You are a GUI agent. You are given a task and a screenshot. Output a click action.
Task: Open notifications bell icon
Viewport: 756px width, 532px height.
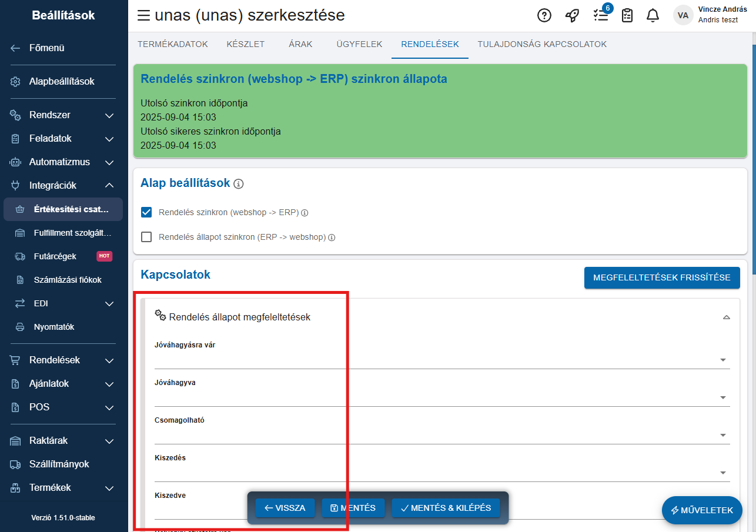653,16
